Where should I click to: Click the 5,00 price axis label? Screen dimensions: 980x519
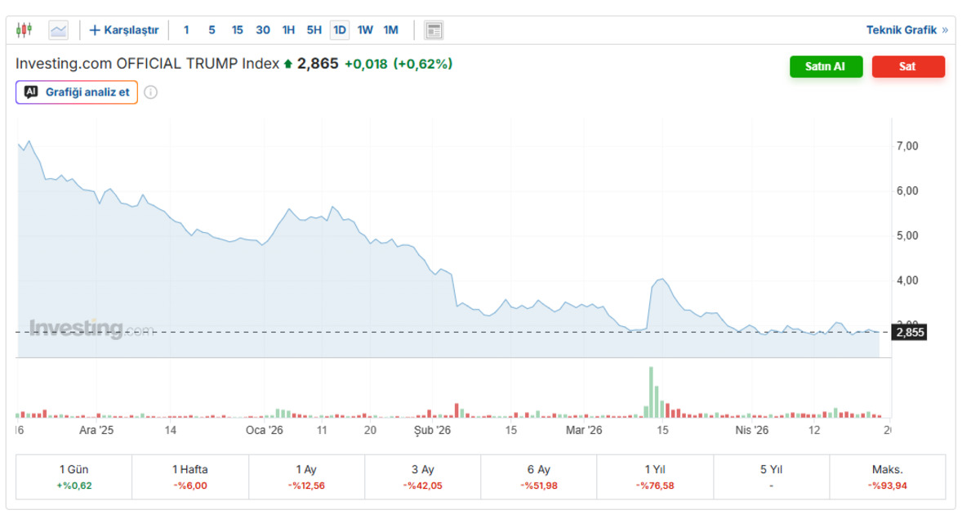pos(907,235)
